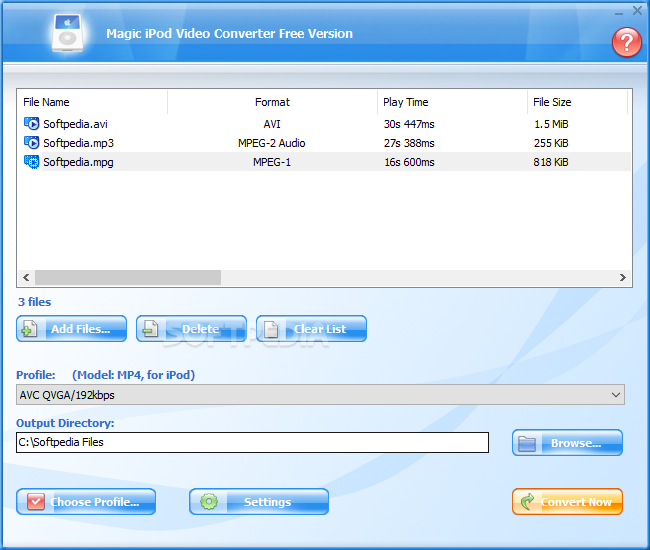
Task: Open help via red question mark icon
Action: pyautogui.click(x=626, y=42)
